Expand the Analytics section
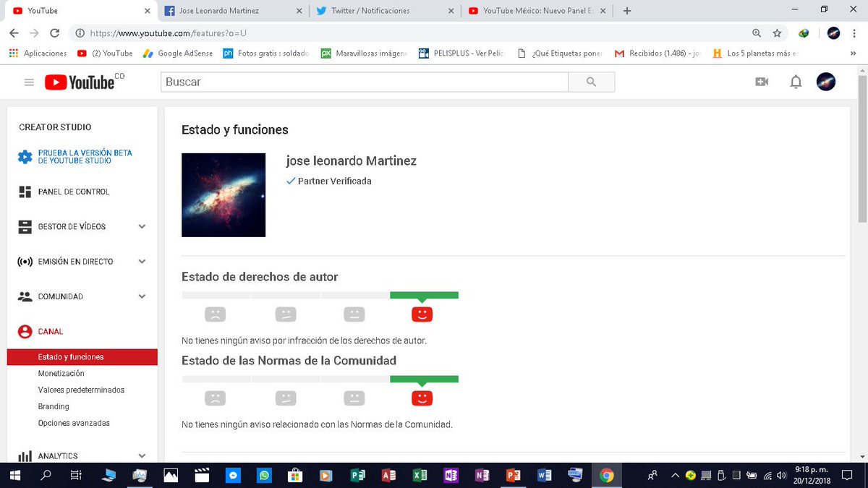 (142, 456)
